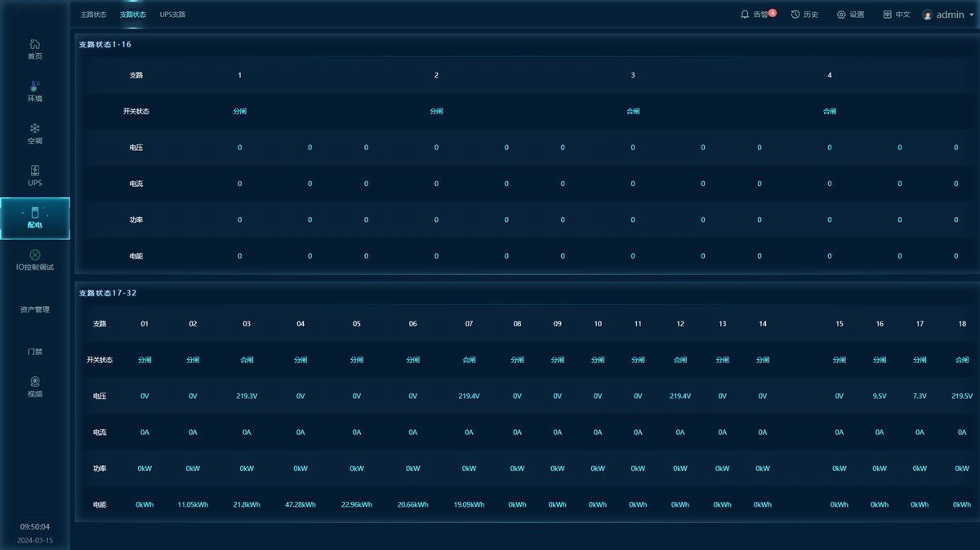The image size is (980, 550).
Task: Open the IO控制调试 icon in sidebar
Action: pyautogui.click(x=34, y=255)
